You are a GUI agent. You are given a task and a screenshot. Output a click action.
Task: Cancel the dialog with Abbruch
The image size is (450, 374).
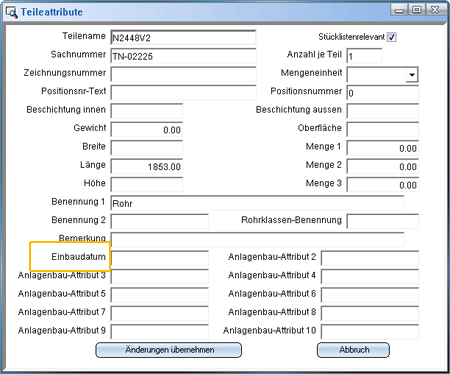coord(353,350)
